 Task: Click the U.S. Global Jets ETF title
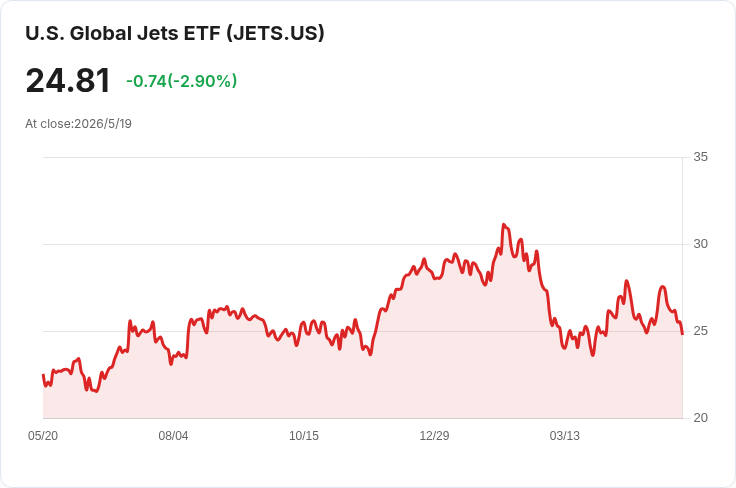(x=175, y=33)
